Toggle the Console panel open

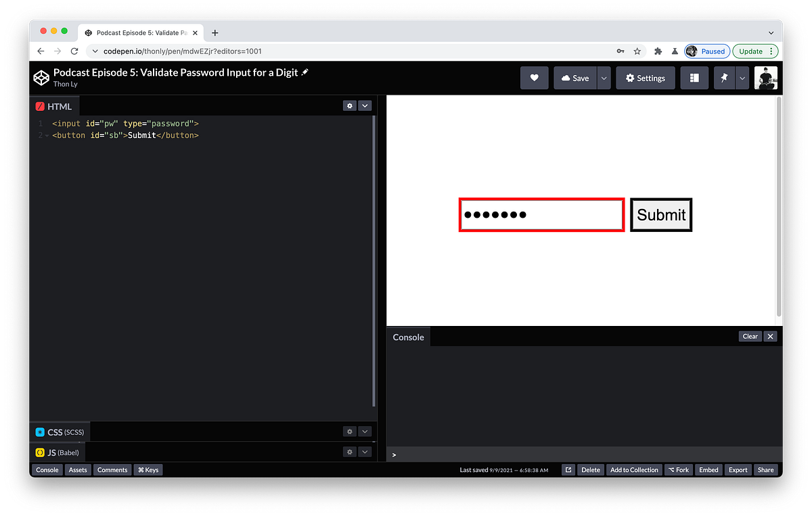click(x=47, y=469)
